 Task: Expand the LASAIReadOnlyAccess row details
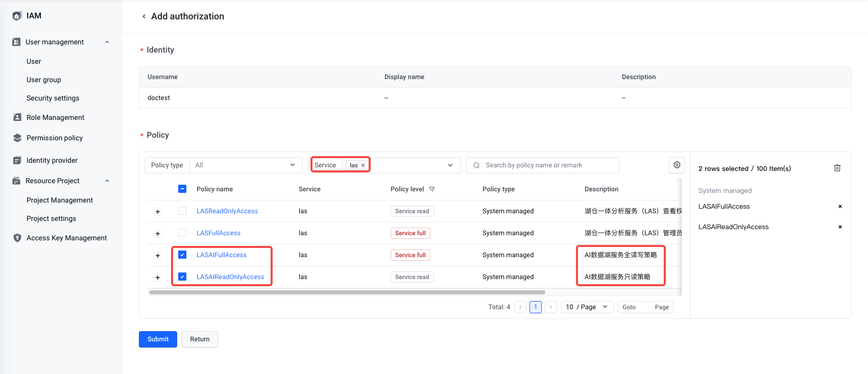(x=158, y=278)
